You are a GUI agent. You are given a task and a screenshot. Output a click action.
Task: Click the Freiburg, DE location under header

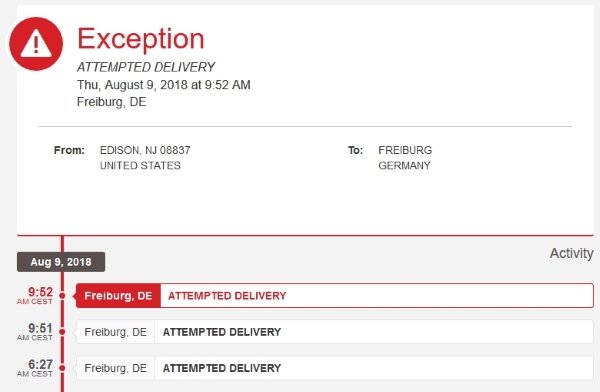tap(111, 102)
